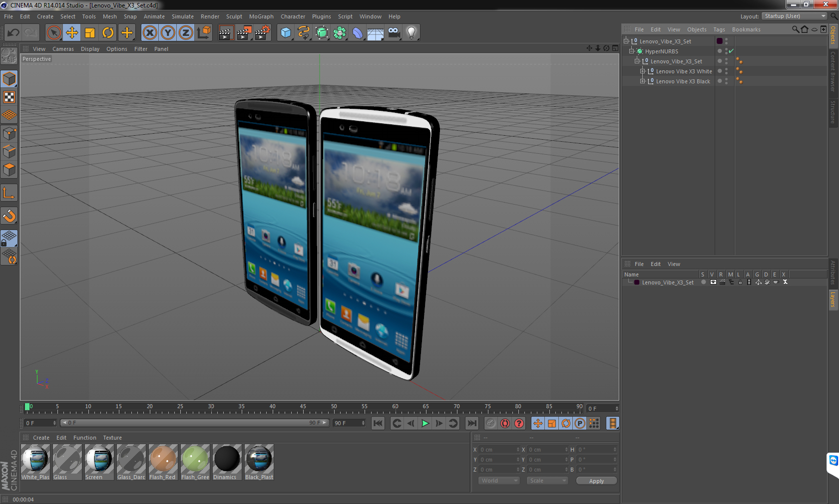Click the Apply button

[x=596, y=481]
